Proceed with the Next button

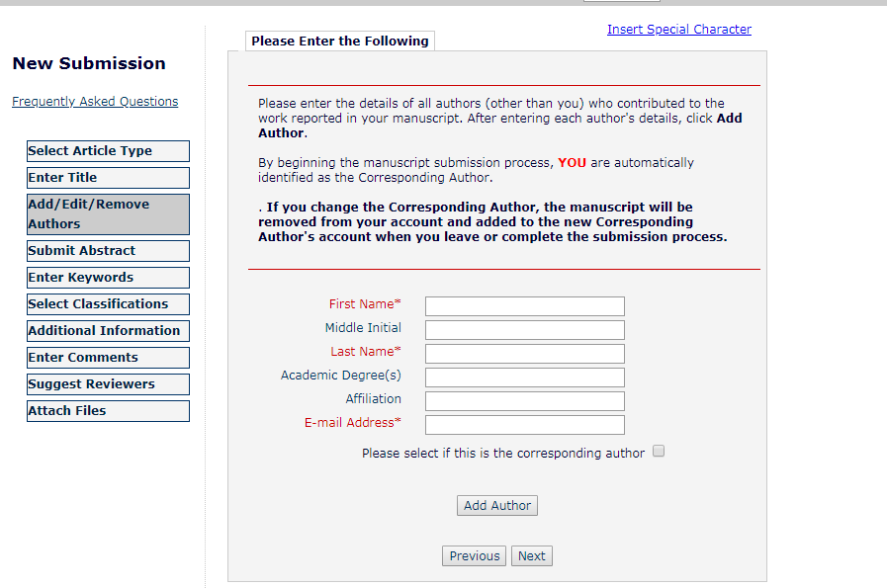pos(532,556)
